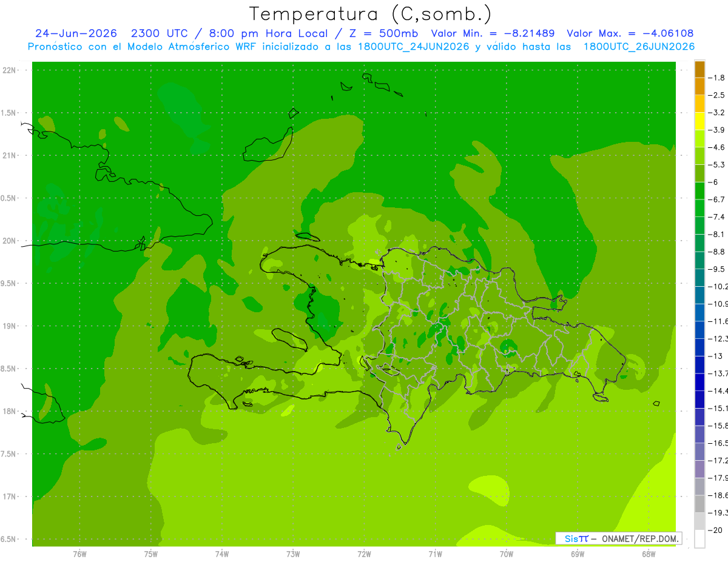Click the '-3.9' colorbar value
This screenshot has height=562, width=728.
pyautogui.click(x=716, y=130)
